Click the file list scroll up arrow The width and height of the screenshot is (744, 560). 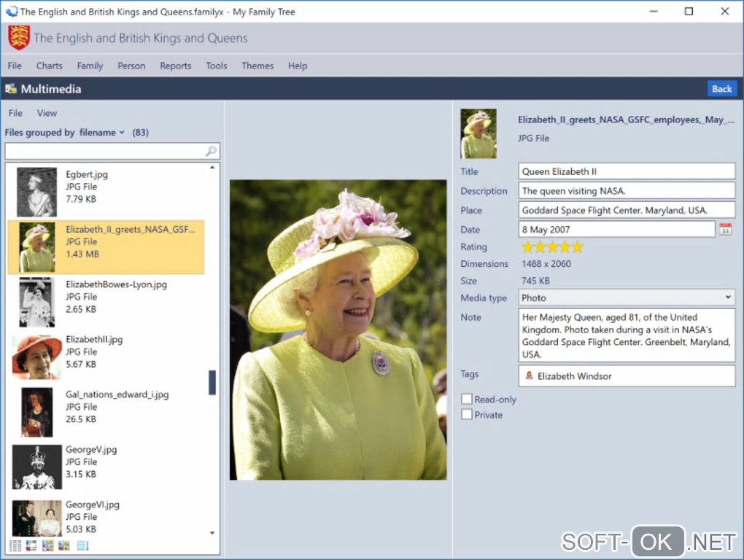[x=212, y=168]
